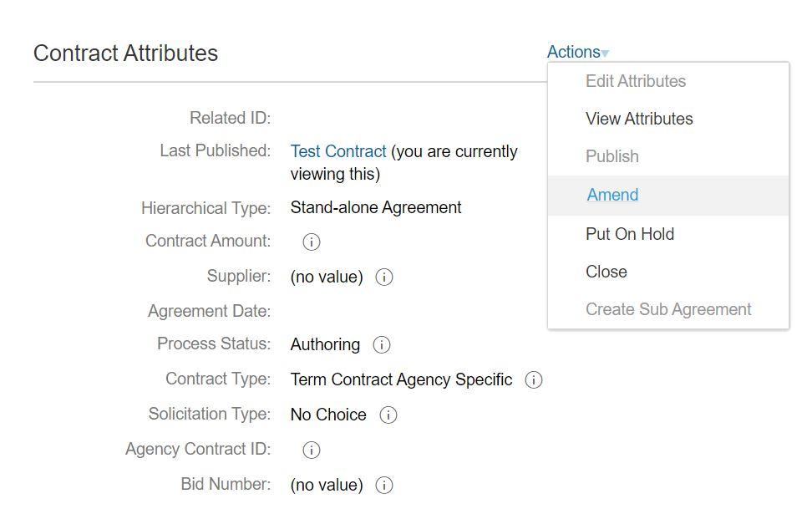Click the Solicitation Type label
The width and height of the screenshot is (812, 509).
coord(209,414)
